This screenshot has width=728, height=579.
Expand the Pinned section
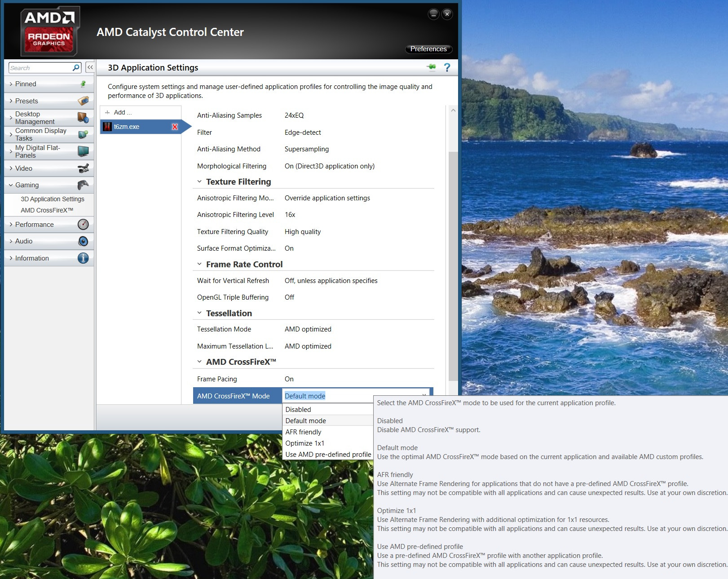click(11, 84)
